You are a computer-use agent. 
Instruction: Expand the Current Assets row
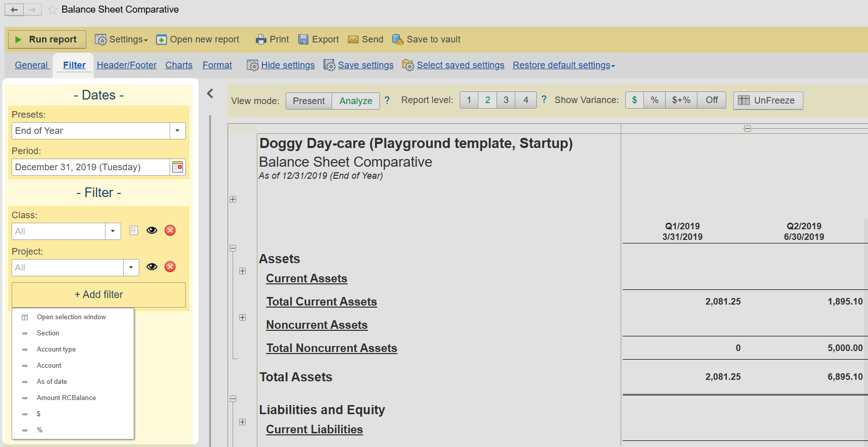tap(243, 271)
